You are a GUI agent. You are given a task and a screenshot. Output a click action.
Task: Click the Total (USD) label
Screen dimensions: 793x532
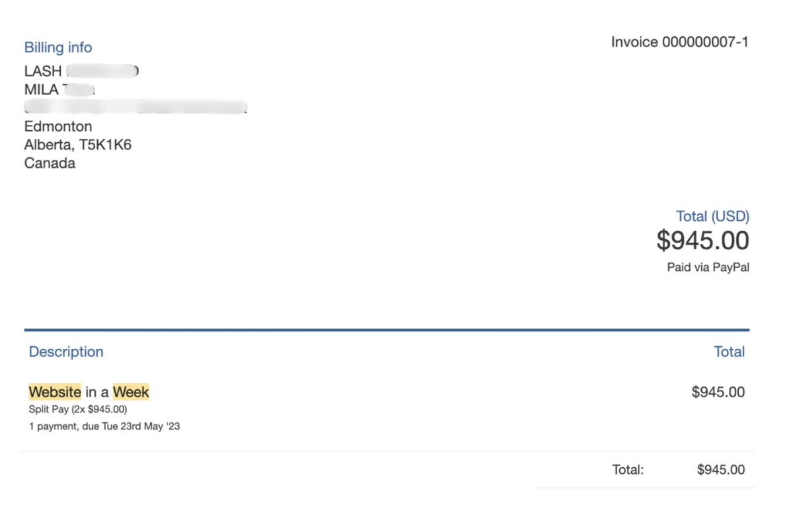712,216
